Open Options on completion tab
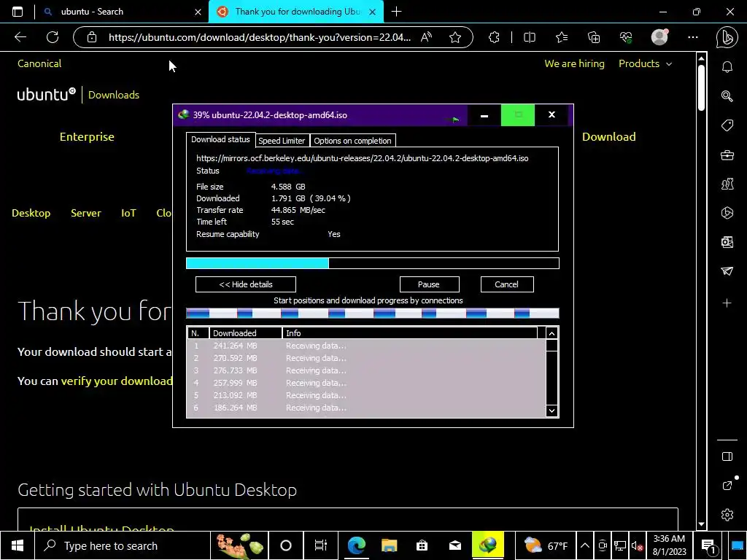Screen dimensions: 747x560 (x=352, y=141)
